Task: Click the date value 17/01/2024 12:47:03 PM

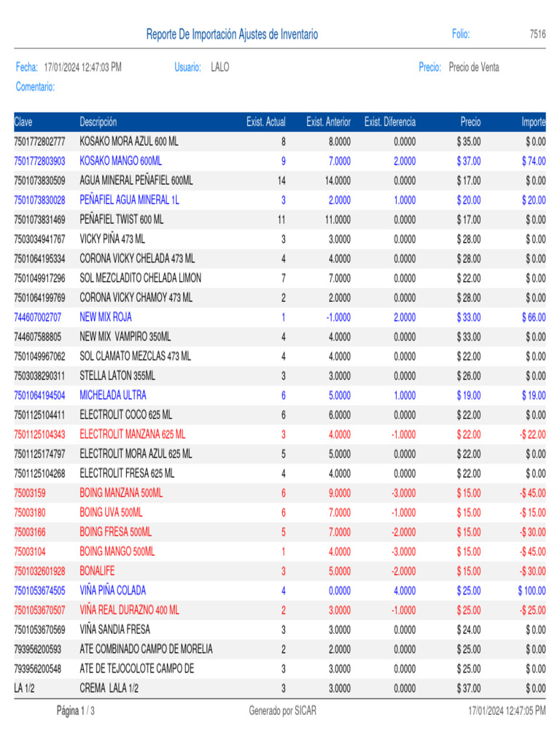Action: [x=83, y=67]
